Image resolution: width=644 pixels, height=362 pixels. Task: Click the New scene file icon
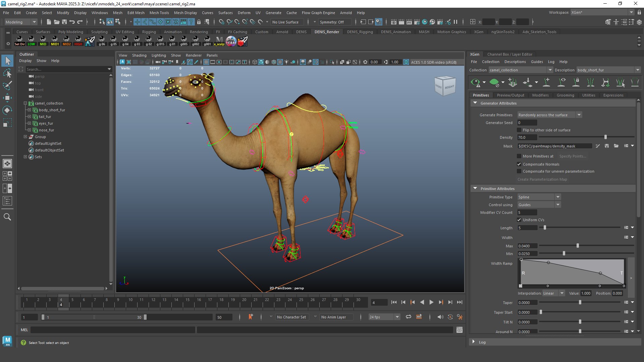(x=49, y=22)
